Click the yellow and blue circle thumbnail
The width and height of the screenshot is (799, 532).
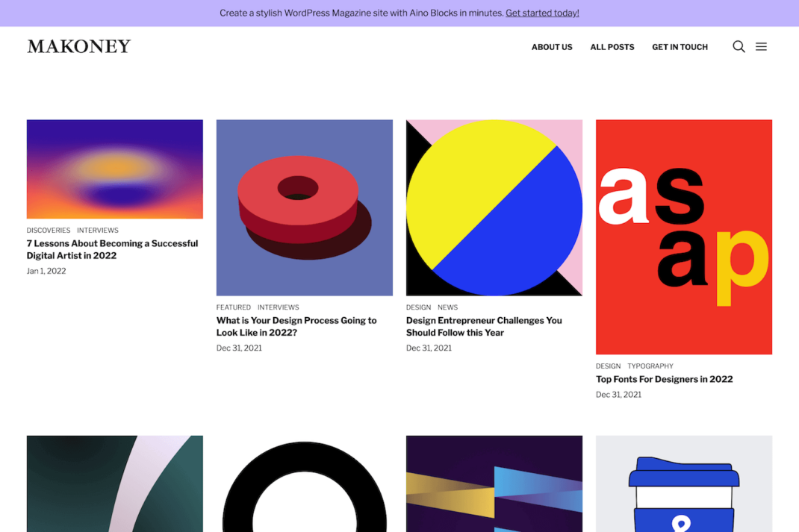click(x=494, y=207)
